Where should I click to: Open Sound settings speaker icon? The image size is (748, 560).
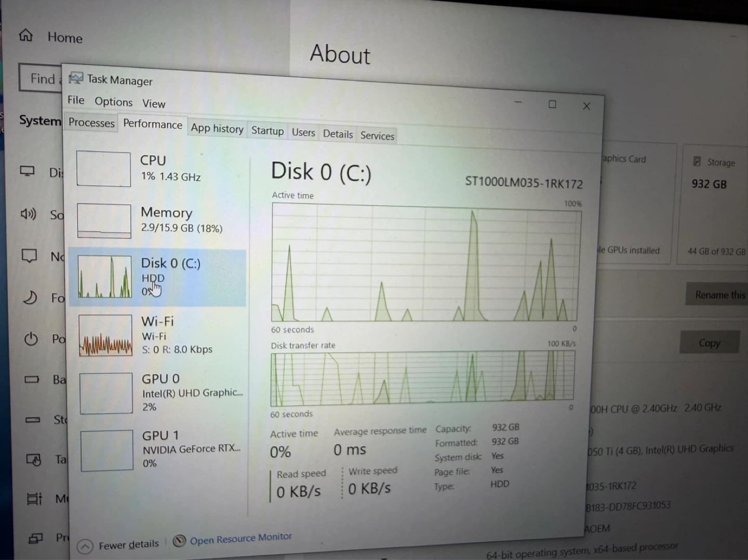(28, 213)
